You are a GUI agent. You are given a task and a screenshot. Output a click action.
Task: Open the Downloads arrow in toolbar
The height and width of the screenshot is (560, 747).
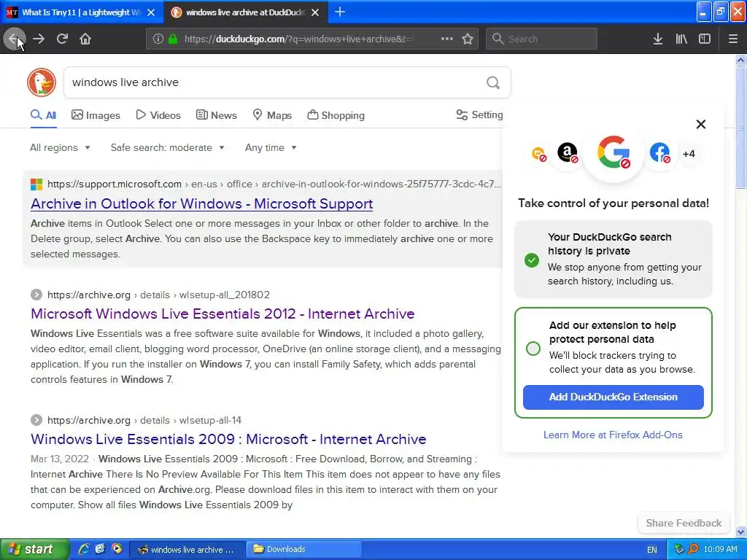658,39
